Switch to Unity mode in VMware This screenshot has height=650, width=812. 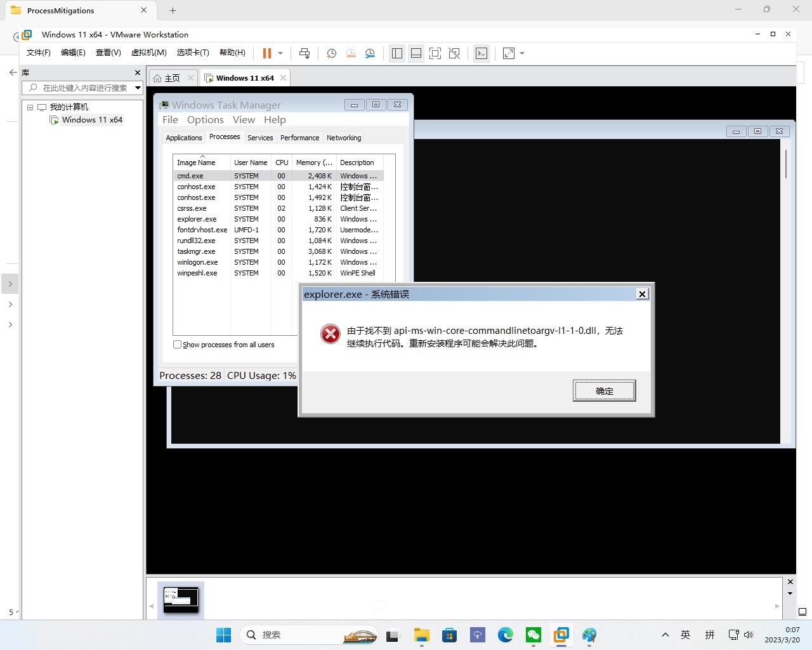454,53
